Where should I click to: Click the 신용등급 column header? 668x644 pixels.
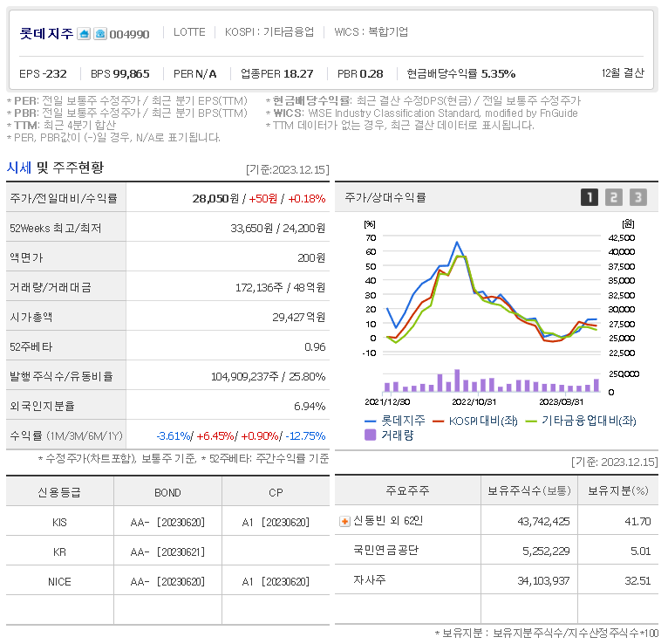pyautogui.click(x=59, y=492)
